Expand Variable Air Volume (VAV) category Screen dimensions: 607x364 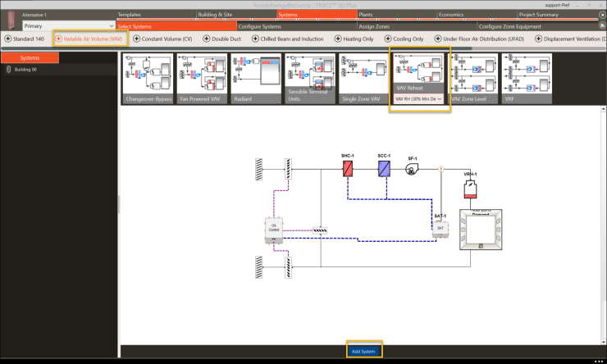[89, 39]
